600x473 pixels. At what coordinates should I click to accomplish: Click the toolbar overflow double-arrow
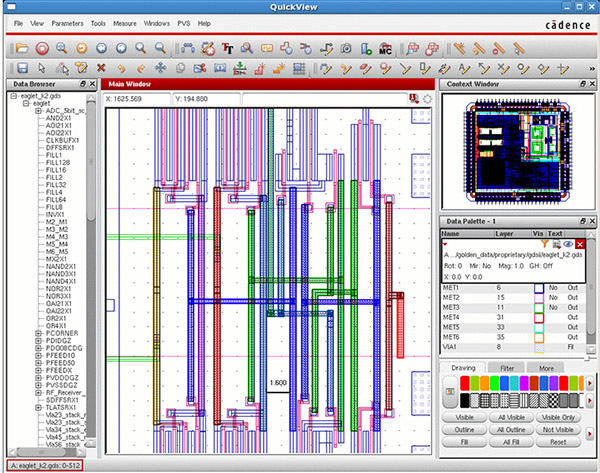[592, 69]
